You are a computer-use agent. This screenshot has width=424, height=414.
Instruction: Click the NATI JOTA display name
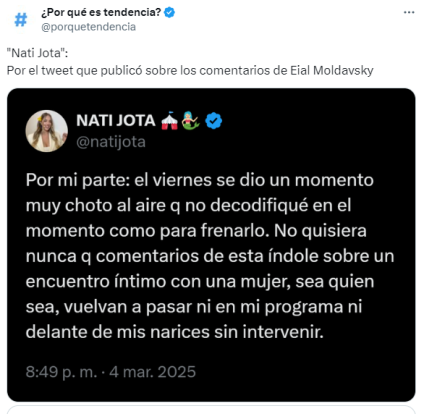[116, 120]
